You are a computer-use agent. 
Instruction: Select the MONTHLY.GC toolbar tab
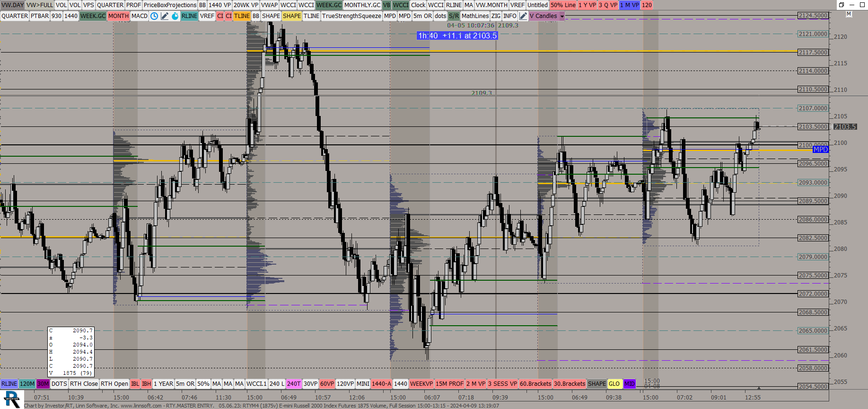(x=362, y=5)
